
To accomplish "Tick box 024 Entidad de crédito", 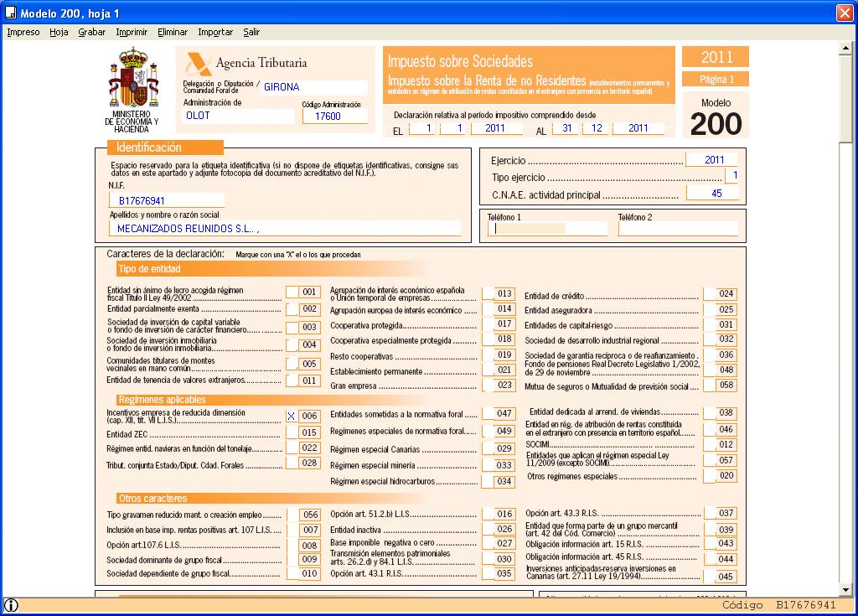I will (x=709, y=294).
